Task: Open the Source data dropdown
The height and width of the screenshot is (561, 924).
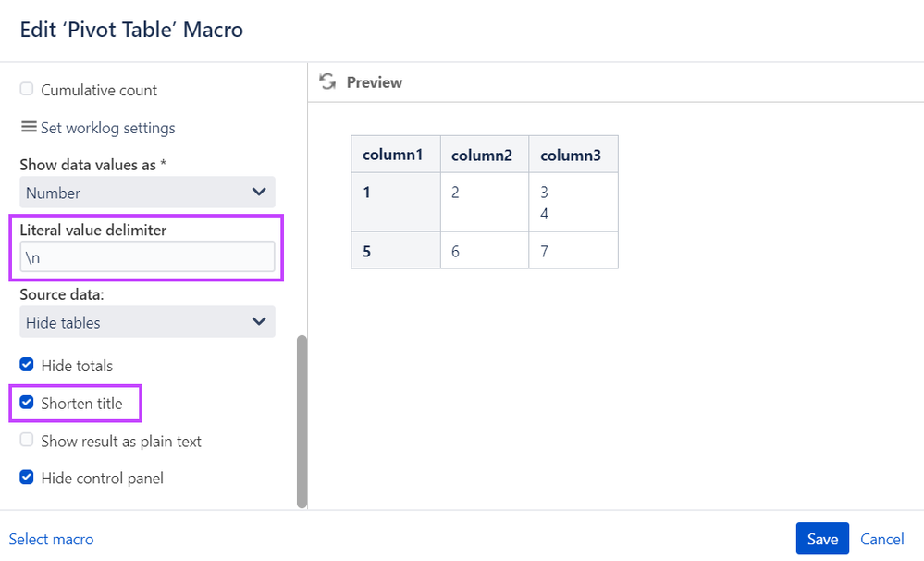Action: [x=147, y=322]
